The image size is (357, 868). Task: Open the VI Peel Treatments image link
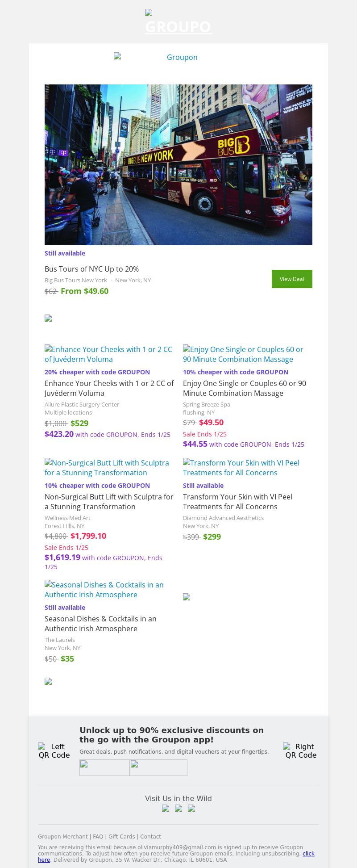click(x=241, y=468)
